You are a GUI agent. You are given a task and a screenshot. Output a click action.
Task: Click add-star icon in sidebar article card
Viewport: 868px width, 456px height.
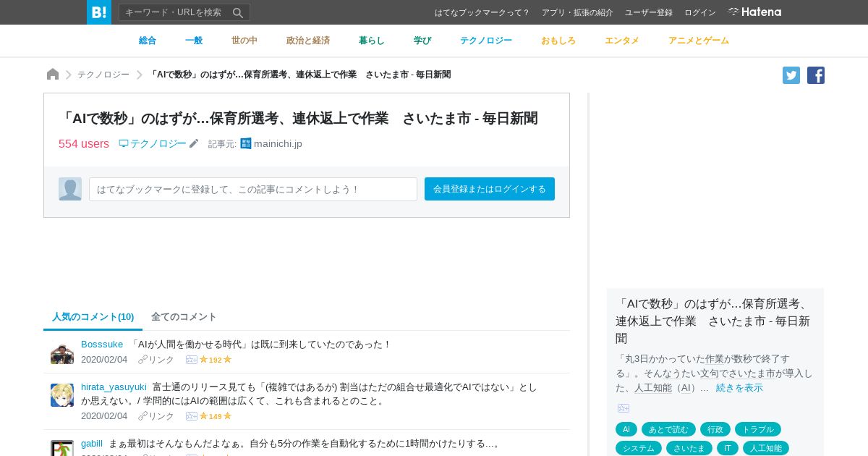(x=624, y=408)
